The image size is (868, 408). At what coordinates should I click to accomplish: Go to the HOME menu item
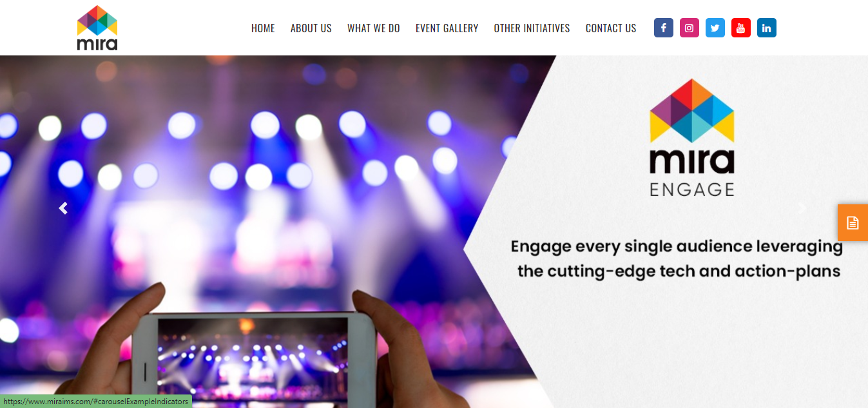[x=263, y=28]
